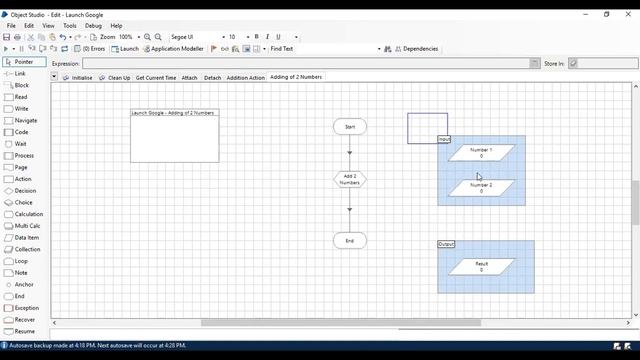Click the Zoom out magnifier
The height and width of the screenshot is (360, 640).
[x=158, y=37]
